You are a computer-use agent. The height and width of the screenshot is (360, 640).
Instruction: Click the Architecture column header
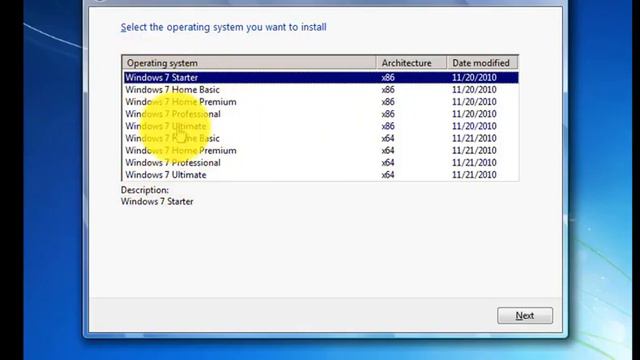411,63
